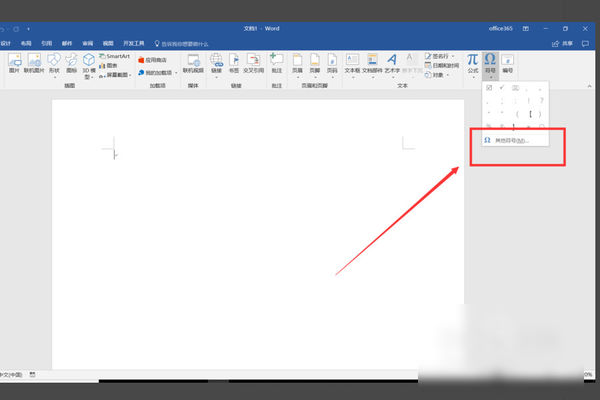The height and width of the screenshot is (400, 600).
Task: Open the 3D Models (3D 模型) menu
Action: (x=89, y=66)
